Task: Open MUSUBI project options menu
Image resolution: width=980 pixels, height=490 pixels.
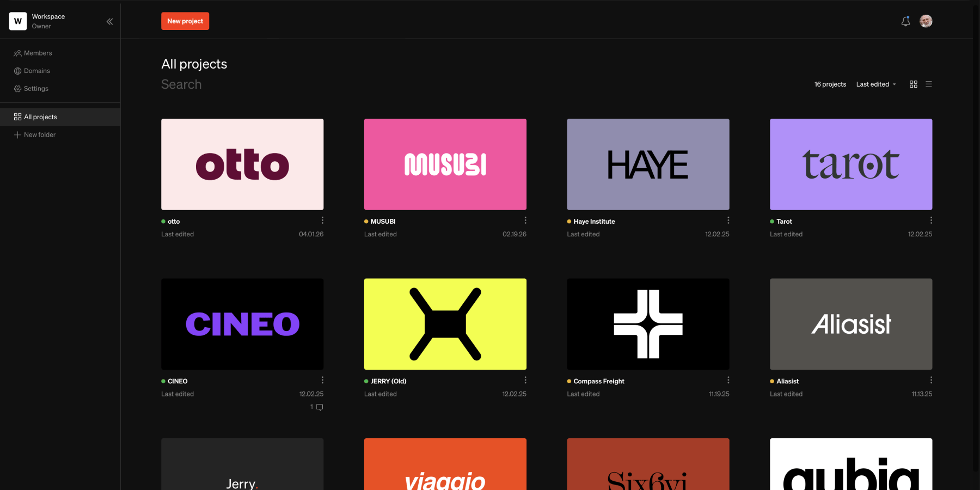Action: coord(525,220)
